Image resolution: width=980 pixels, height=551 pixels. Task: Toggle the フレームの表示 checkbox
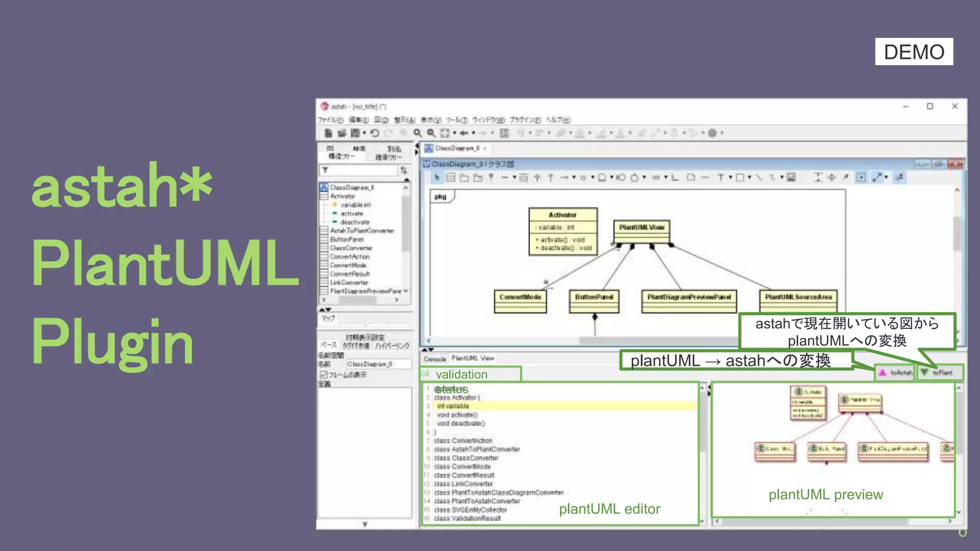[x=323, y=375]
